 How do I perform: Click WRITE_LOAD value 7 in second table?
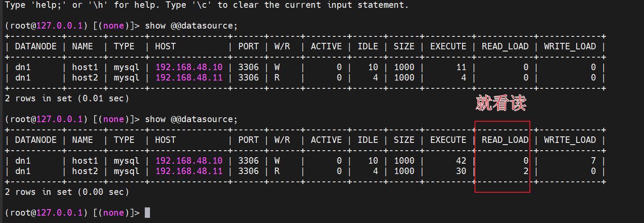point(593,161)
